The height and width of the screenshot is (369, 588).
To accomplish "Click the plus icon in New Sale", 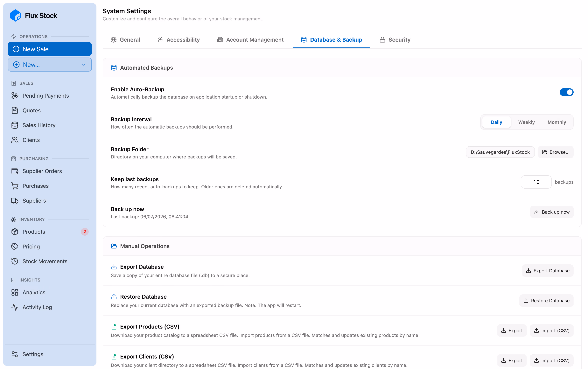I will [16, 49].
